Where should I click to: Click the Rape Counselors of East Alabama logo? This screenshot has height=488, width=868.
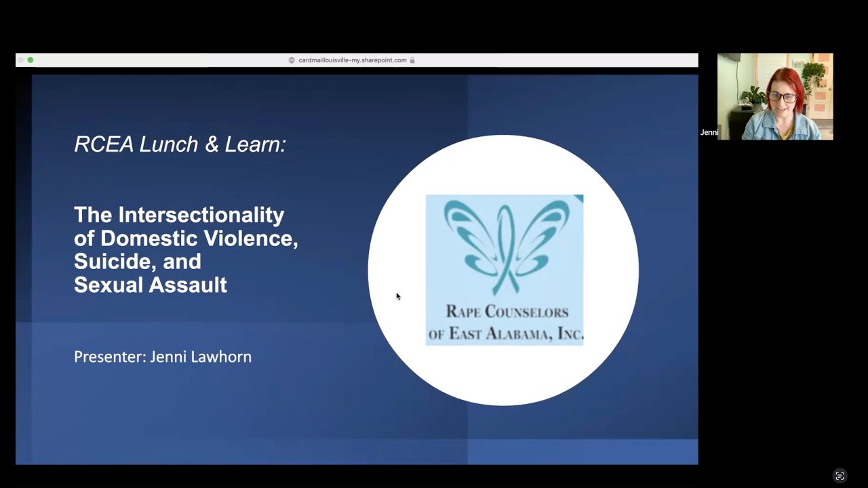point(505,270)
